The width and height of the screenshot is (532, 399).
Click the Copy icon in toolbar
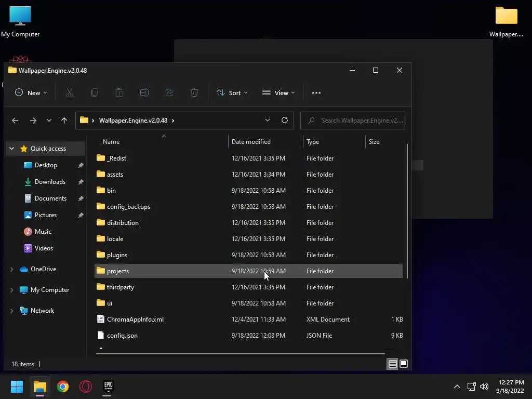click(x=95, y=92)
